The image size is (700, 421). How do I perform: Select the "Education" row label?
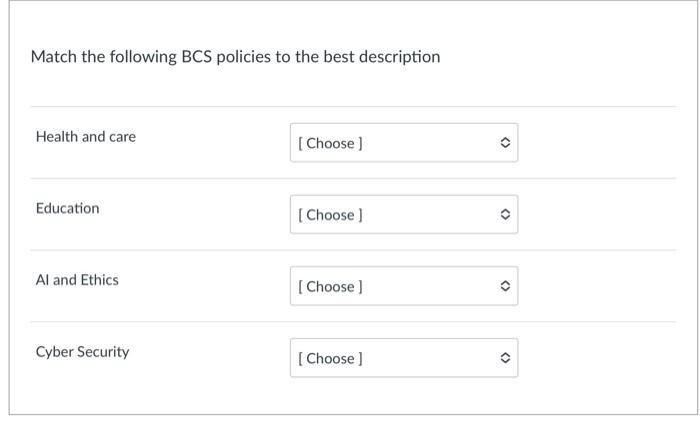coord(68,208)
